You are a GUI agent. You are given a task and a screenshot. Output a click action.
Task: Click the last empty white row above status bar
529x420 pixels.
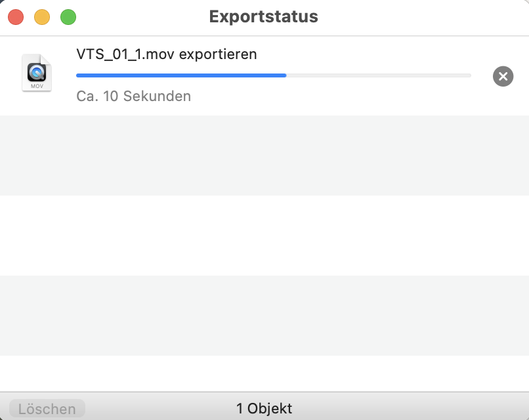click(x=264, y=373)
